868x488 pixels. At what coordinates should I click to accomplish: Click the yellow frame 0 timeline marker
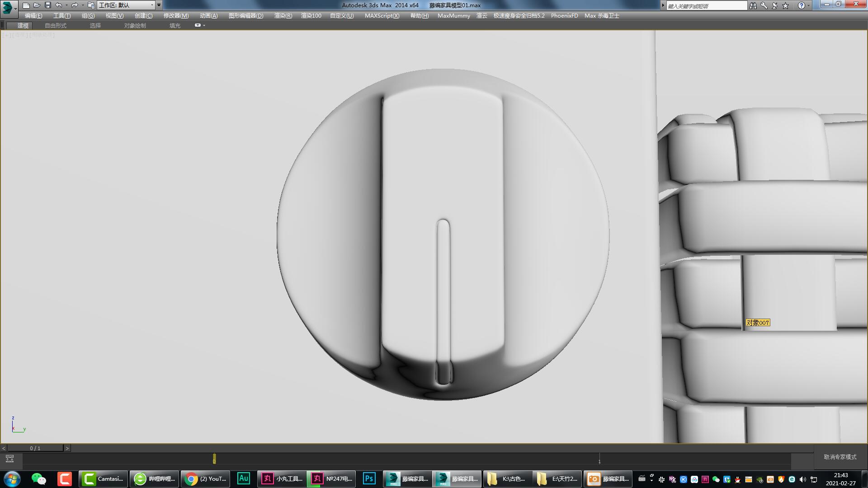click(x=214, y=459)
